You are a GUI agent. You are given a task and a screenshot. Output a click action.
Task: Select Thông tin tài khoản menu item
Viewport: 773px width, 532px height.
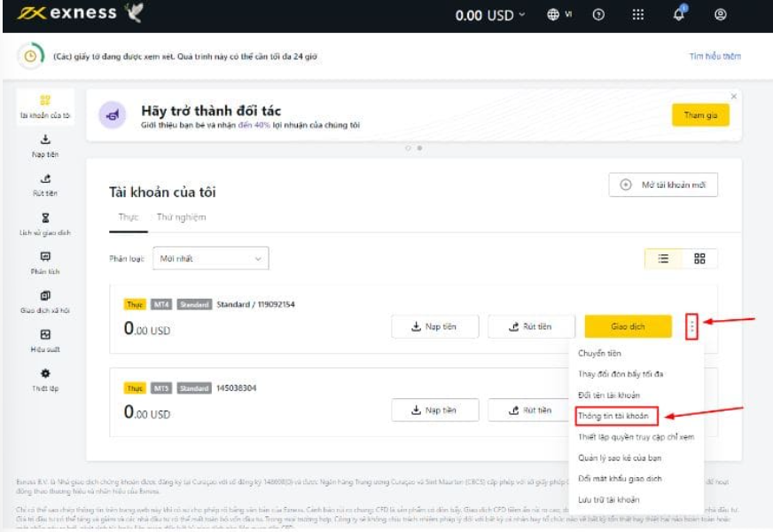click(613, 416)
